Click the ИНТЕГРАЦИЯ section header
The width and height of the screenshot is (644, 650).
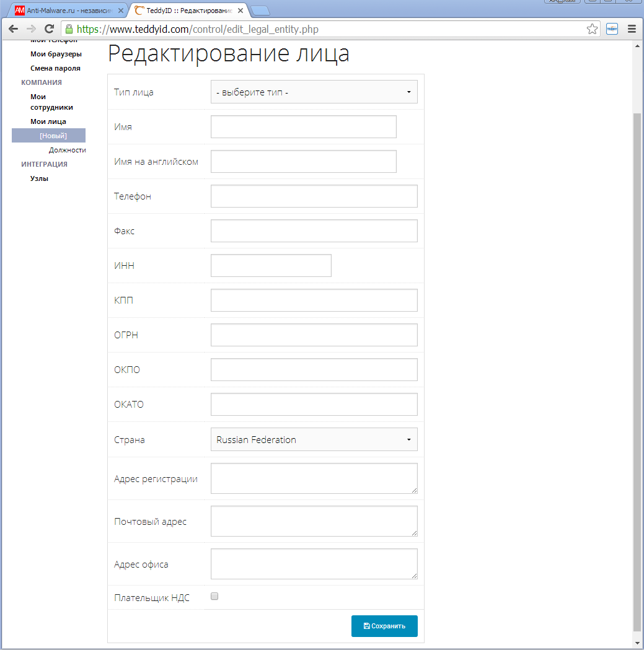(45, 164)
